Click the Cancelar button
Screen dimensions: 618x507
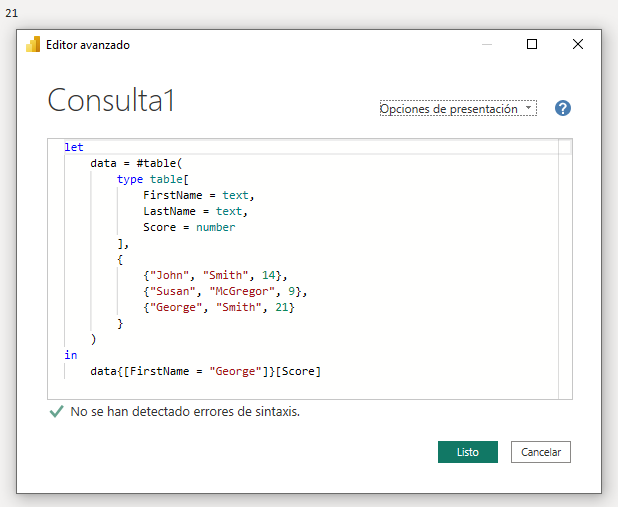pos(540,452)
